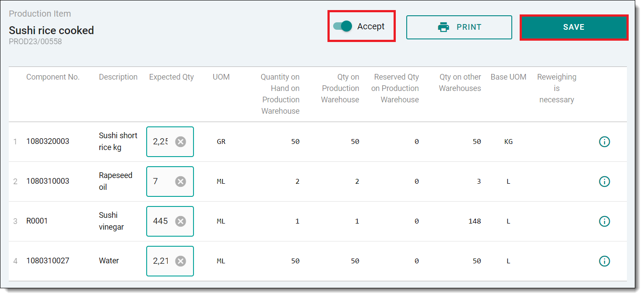Show info for Sushi vinegar component
Viewport: 644px width, 297px height.
pos(604,221)
